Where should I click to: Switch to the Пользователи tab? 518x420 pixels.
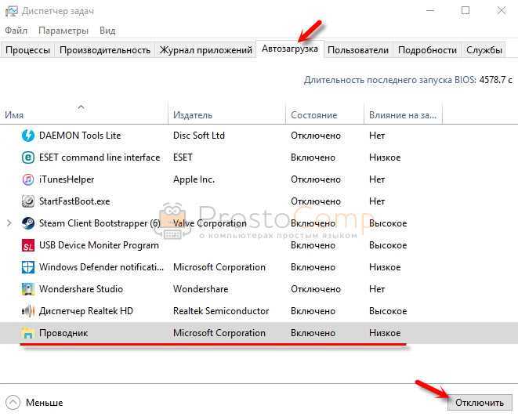pyautogui.click(x=358, y=50)
